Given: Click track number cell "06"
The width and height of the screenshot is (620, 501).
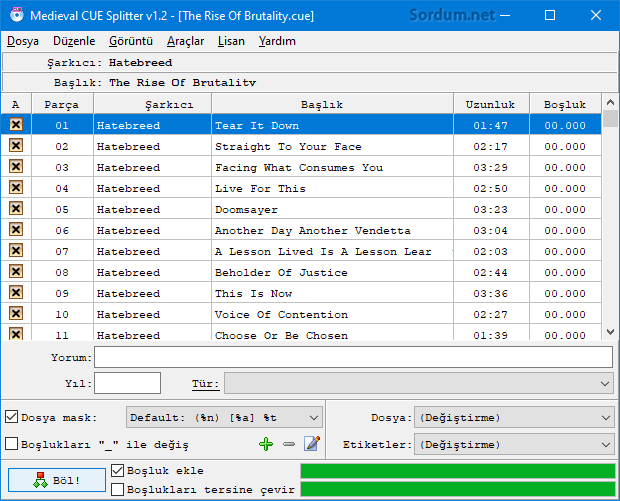Looking at the screenshot, I should (x=62, y=230).
